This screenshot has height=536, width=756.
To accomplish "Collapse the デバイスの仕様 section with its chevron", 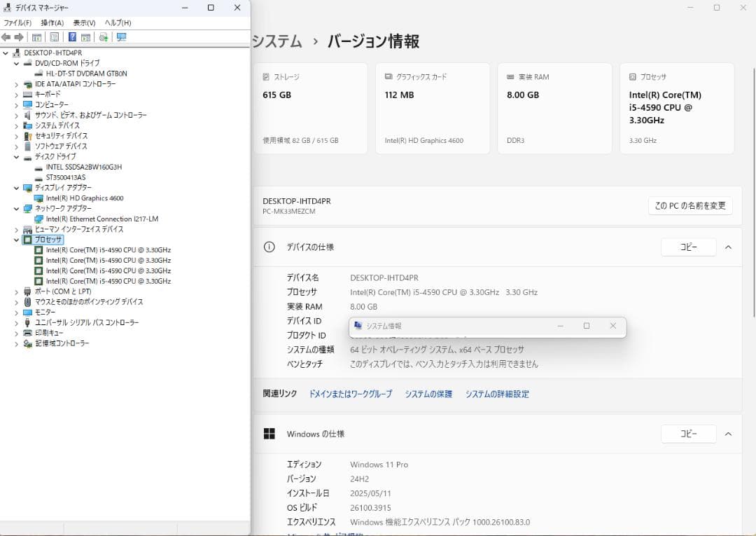I will point(729,247).
